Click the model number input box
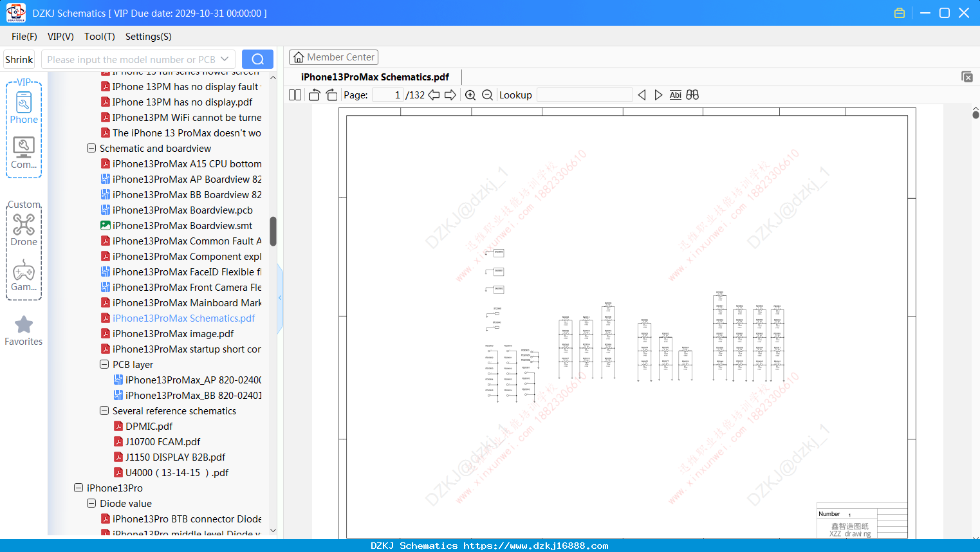The image size is (980, 552). tap(131, 59)
